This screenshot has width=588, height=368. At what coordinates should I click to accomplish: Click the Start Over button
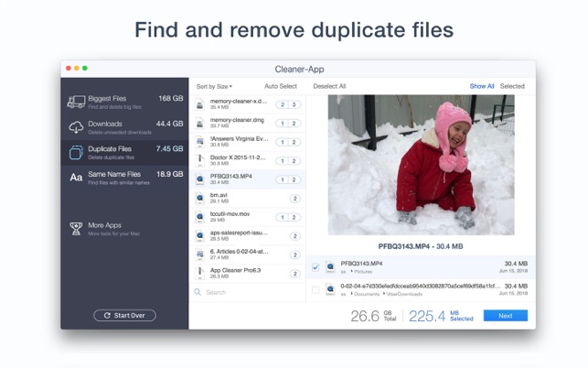125,316
